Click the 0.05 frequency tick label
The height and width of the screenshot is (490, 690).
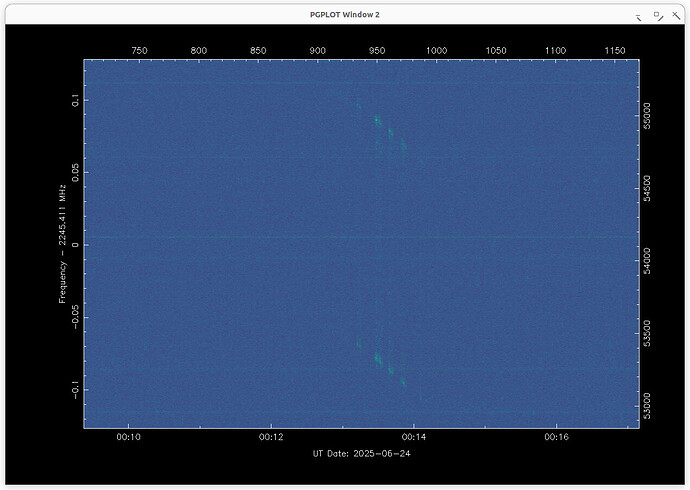tap(75, 172)
